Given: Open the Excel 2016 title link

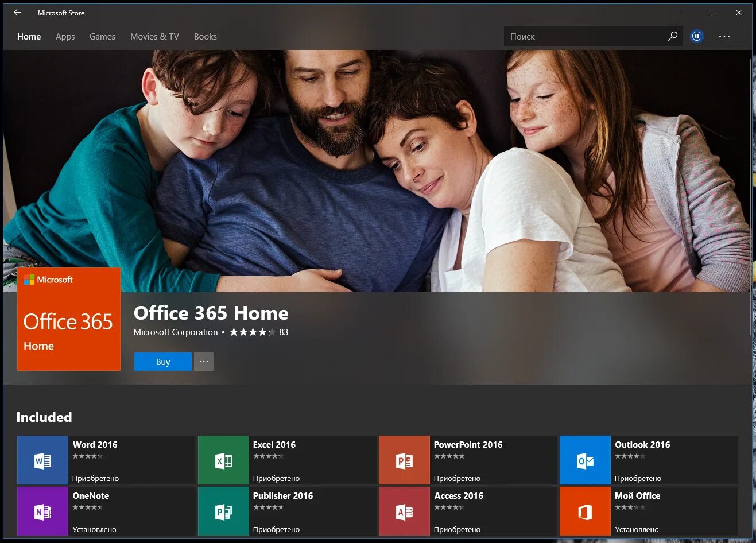Looking at the screenshot, I should (x=274, y=444).
